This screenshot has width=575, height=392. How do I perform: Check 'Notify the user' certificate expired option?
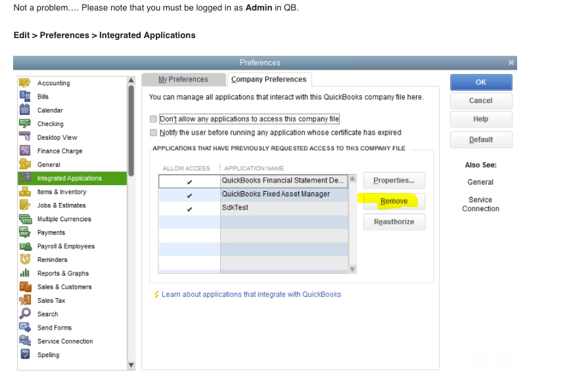point(153,133)
